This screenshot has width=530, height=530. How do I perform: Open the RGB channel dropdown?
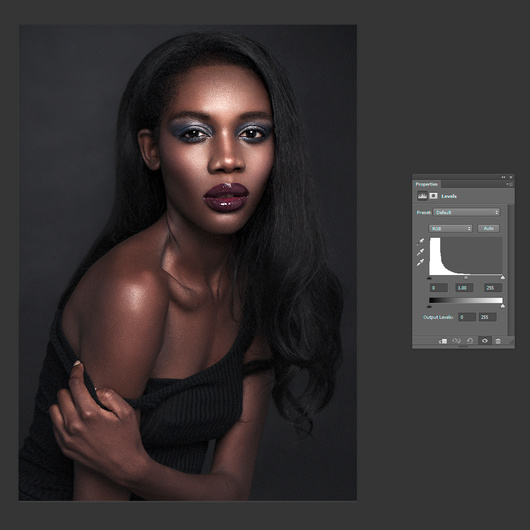(x=450, y=228)
